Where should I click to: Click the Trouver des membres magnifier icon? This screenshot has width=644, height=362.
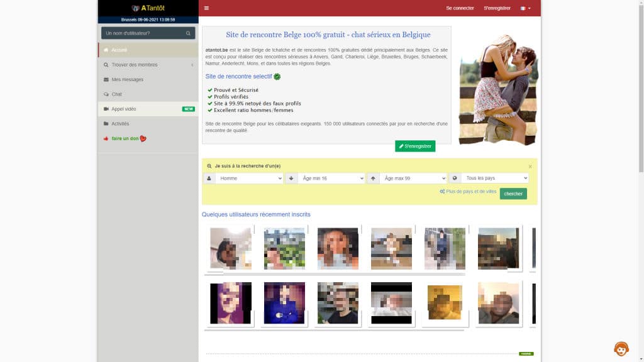pyautogui.click(x=106, y=65)
